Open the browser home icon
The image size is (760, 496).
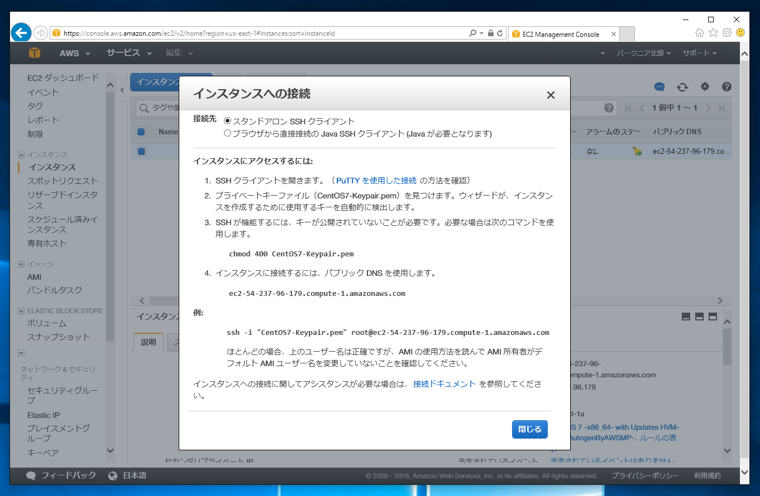click(699, 32)
